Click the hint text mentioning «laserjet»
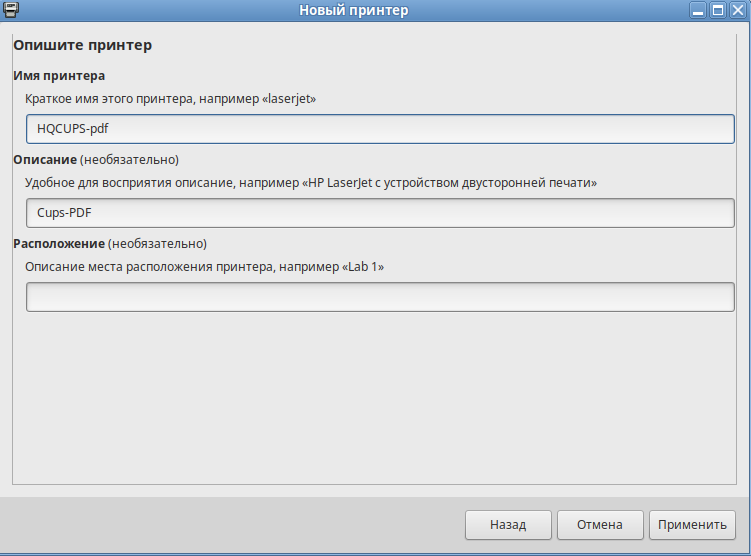The width and height of the screenshot is (751, 556). pyautogui.click(x=171, y=99)
